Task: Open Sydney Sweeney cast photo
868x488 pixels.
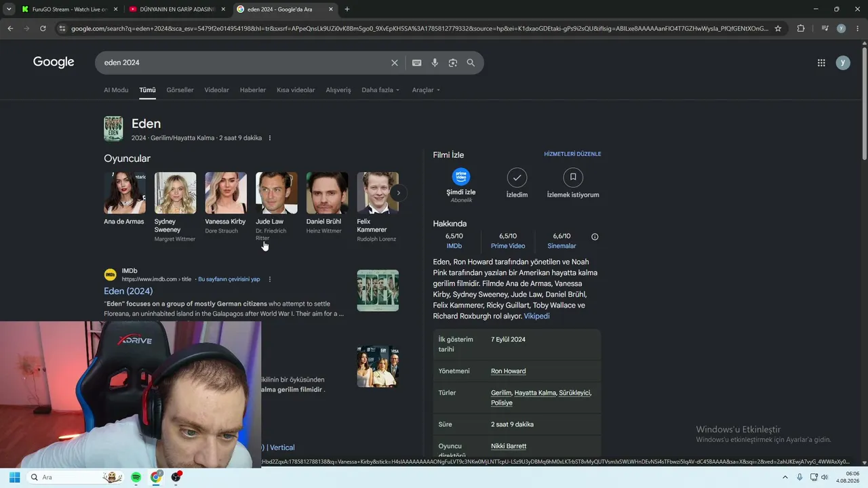Action: [x=175, y=192]
